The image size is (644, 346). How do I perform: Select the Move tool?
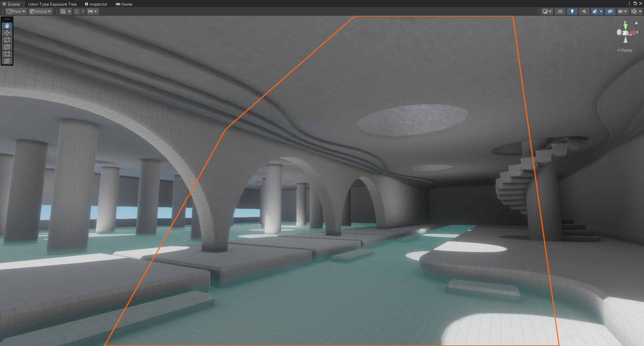point(7,33)
